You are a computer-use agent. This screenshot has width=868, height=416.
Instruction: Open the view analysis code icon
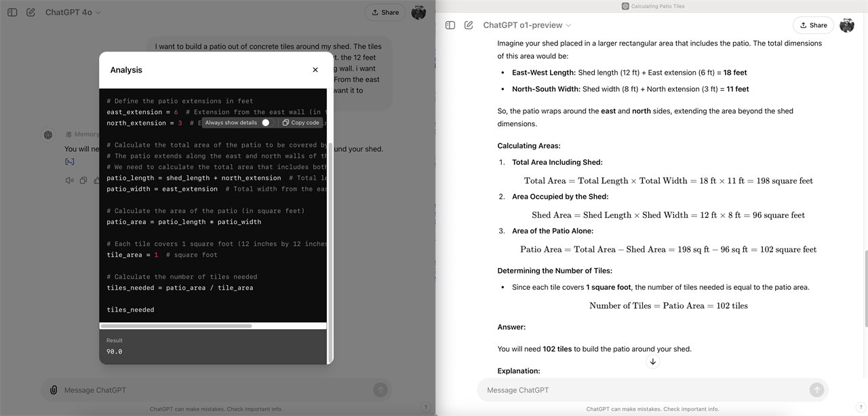(x=69, y=162)
